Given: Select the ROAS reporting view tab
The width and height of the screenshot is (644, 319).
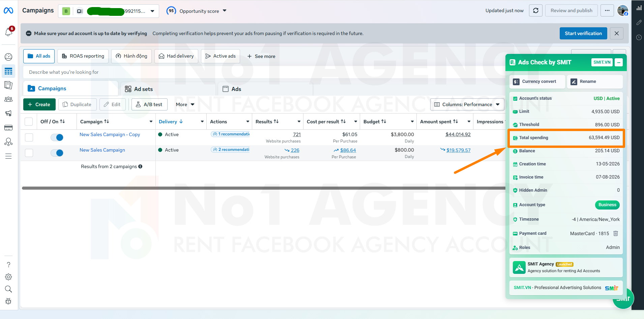Looking at the screenshot, I should (x=83, y=56).
